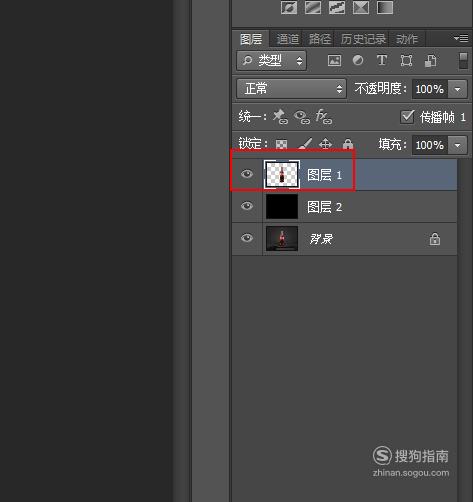The height and width of the screenshot is (502, 473).
Task: Open the 不透明度 opacity arrow dropdown
Action: point(457,89)
